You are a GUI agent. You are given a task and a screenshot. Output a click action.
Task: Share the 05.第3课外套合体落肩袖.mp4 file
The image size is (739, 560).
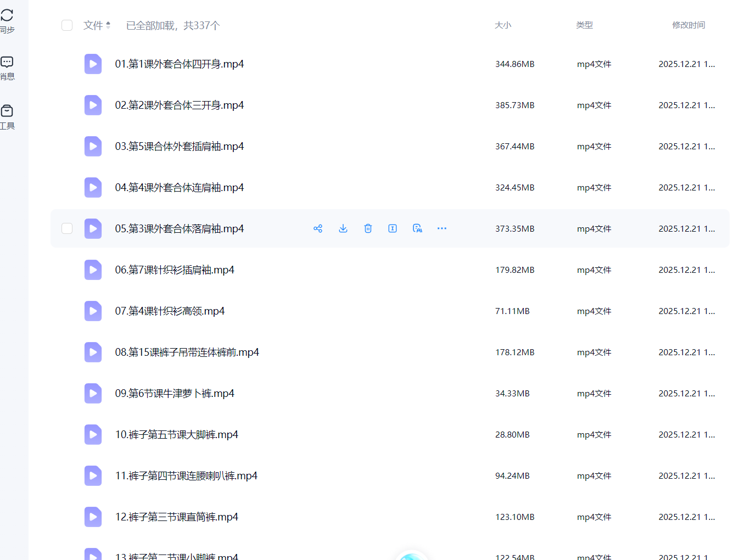coord(318,228)
